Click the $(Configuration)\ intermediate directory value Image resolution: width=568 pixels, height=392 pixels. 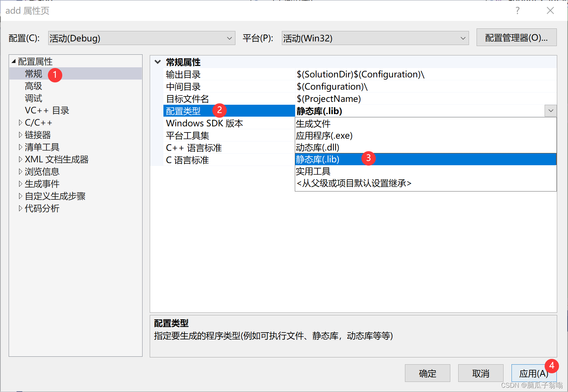[x=426, y=87]
